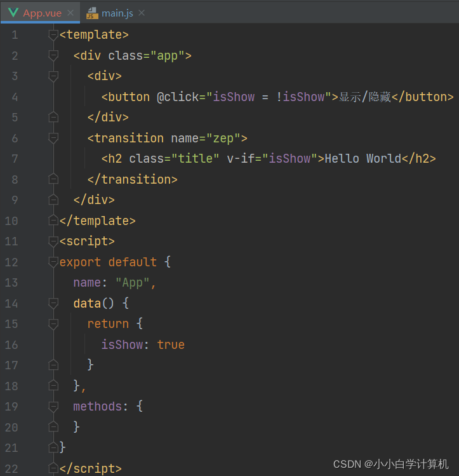459x476 pixels.
Task: Click the closing </transition> tag
Action: tap(133, 179)
